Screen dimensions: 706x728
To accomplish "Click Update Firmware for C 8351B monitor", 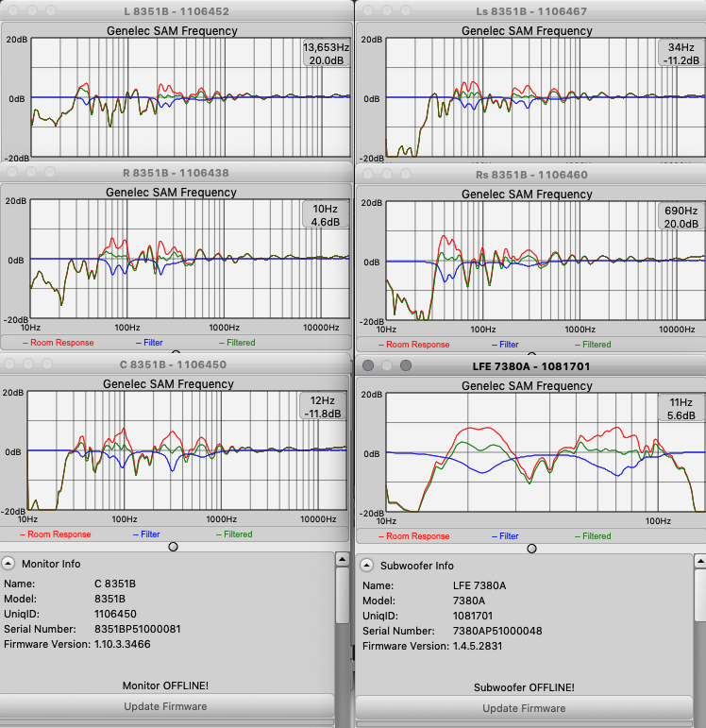I will pos(166,706).
